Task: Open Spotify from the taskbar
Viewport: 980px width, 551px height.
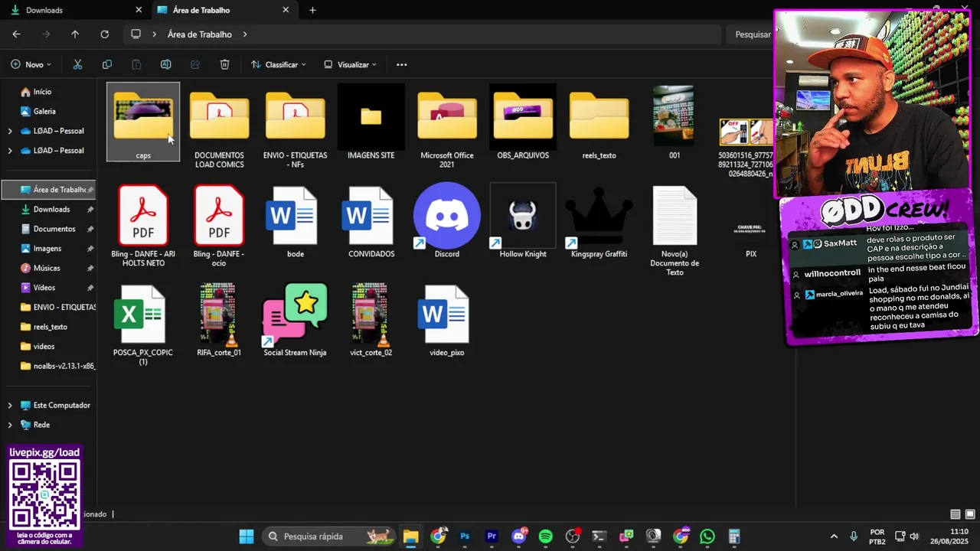Action: click(545, 536)
